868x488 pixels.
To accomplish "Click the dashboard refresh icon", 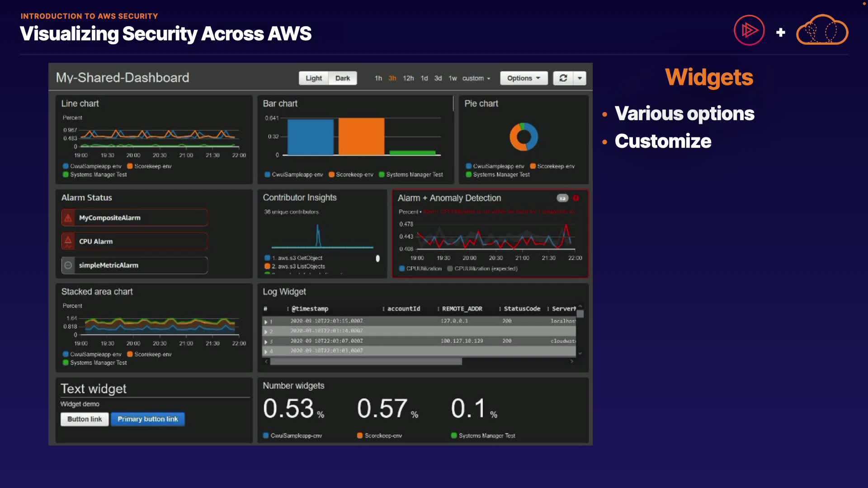I will (x=563, y=78).
